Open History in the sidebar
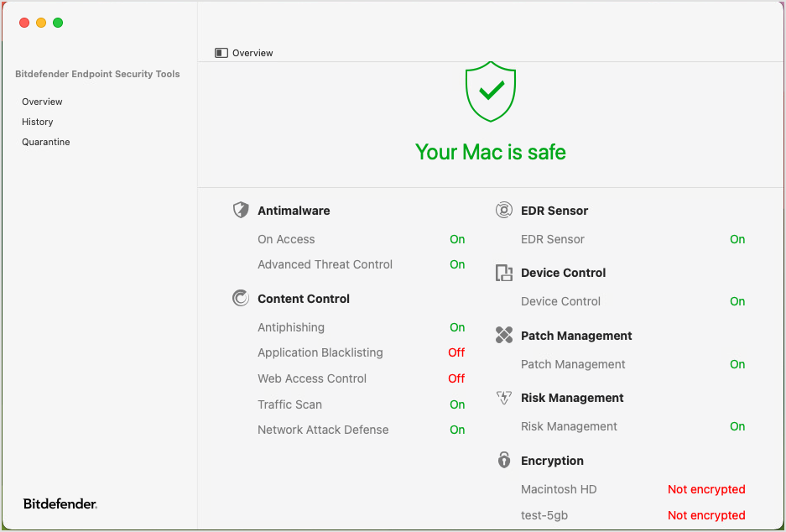This screenshot has height=532, width=786. tap(37, 122)
